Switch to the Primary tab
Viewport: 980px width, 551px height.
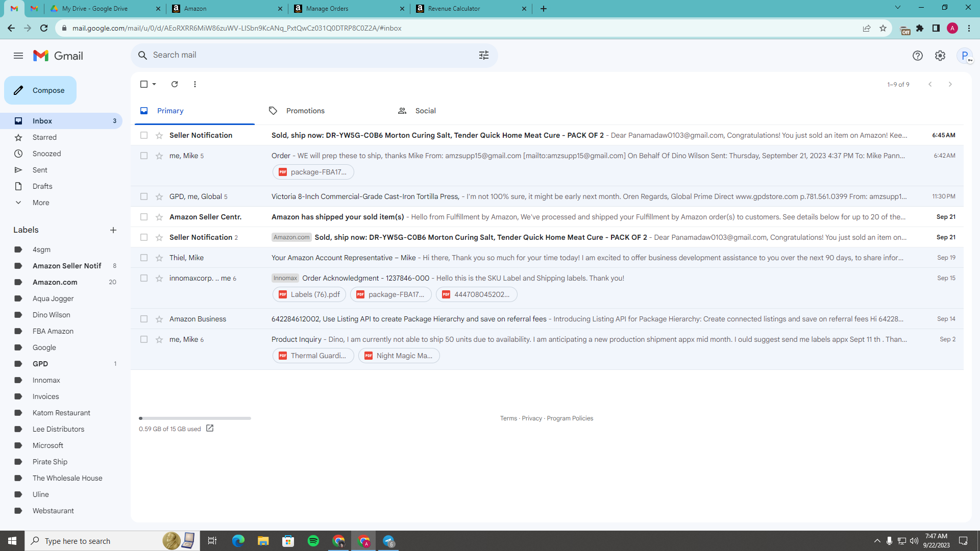click(x=194, y=111)
